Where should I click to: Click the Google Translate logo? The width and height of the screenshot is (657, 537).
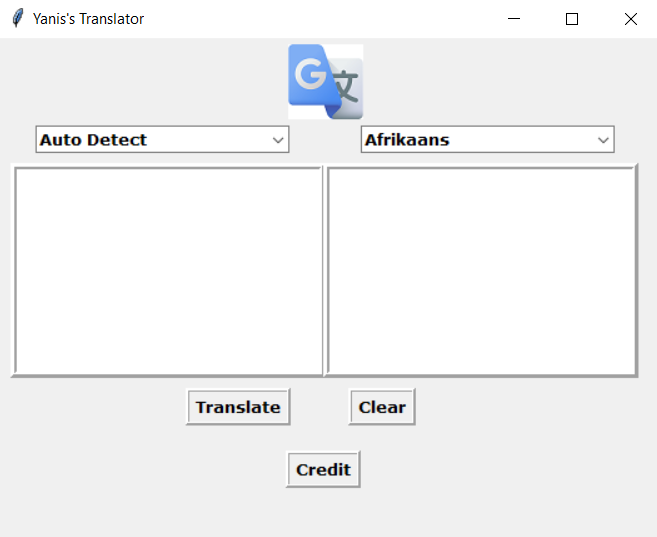click(x=325, y=81)
